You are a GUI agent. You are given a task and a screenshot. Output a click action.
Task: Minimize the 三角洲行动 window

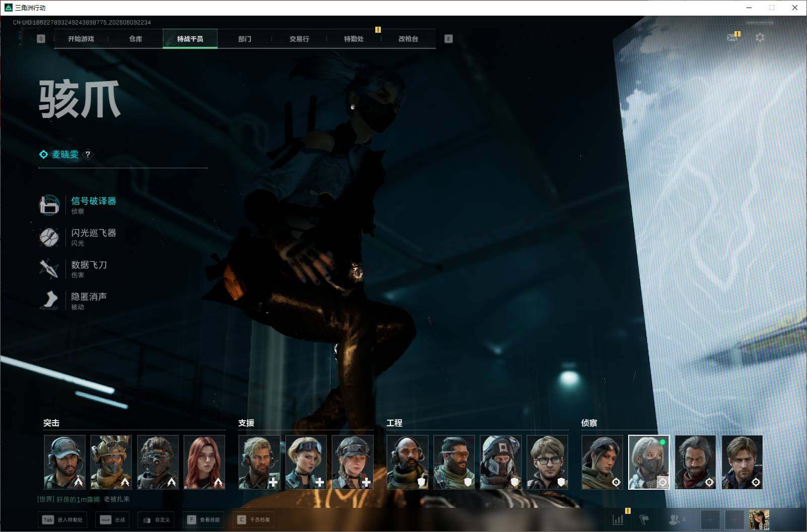(x=749, y=8)
